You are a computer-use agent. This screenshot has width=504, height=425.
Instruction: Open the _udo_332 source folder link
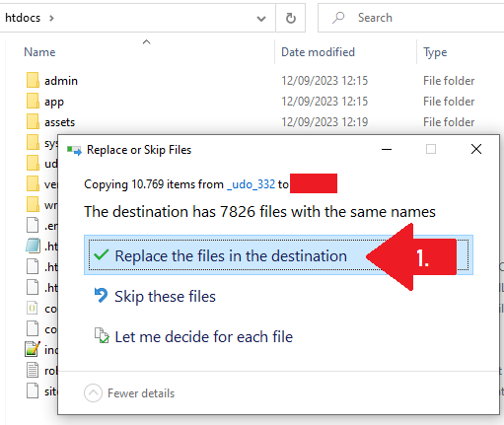coord(252,184)
